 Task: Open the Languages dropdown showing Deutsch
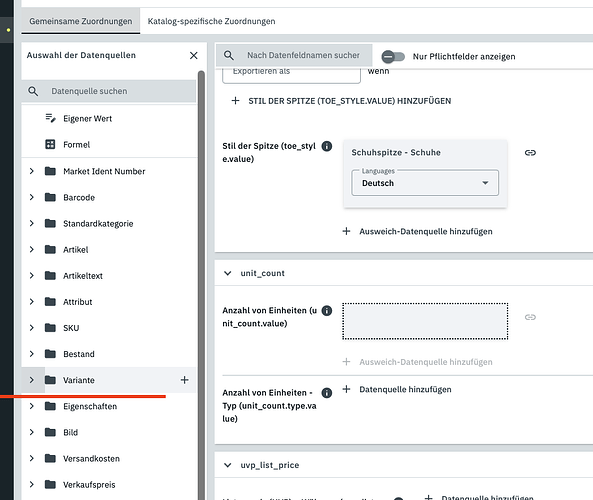(x=425, y=183)
